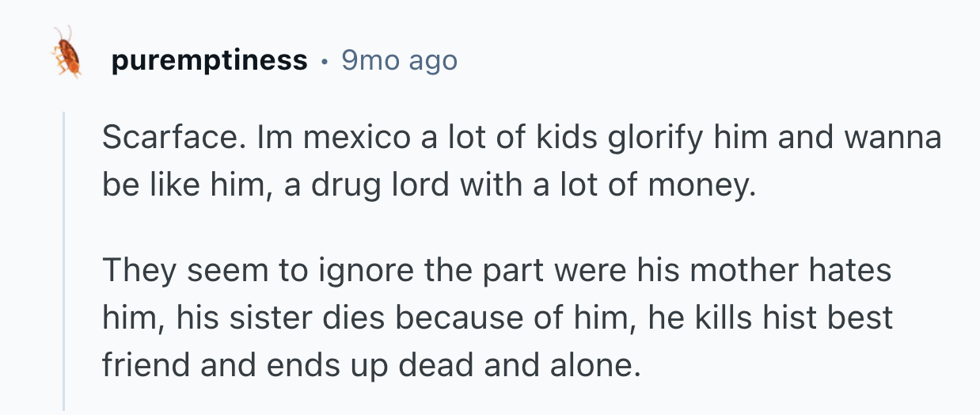
Task: Click the "9mo ago" timestamp
Action: click(x=399, y=59)
